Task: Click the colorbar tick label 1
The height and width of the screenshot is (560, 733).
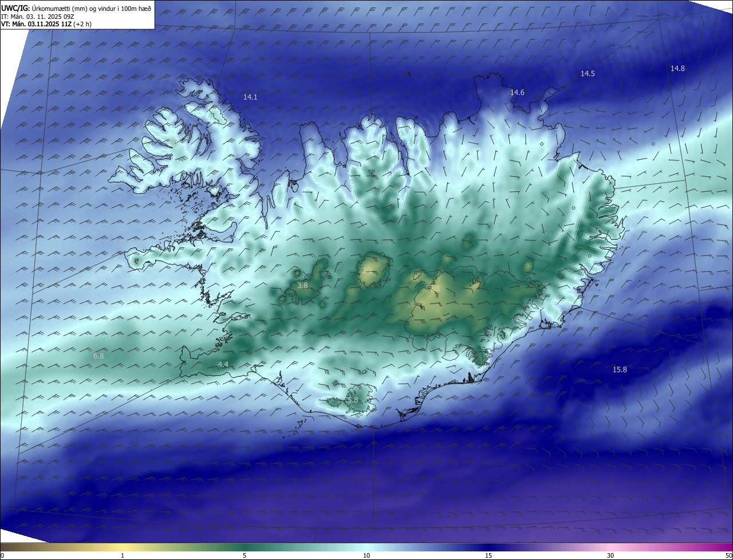Action: point(123,555)
